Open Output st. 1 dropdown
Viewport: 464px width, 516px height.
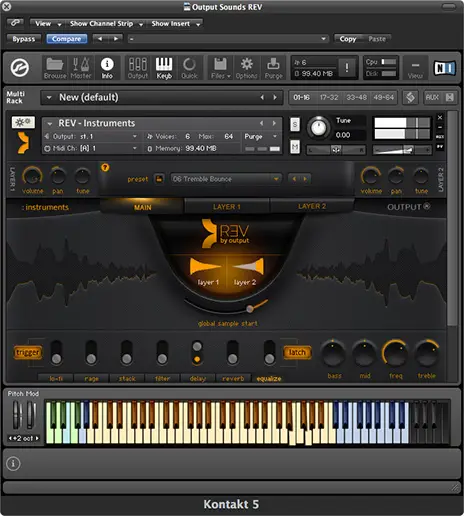tap(90, 136)
